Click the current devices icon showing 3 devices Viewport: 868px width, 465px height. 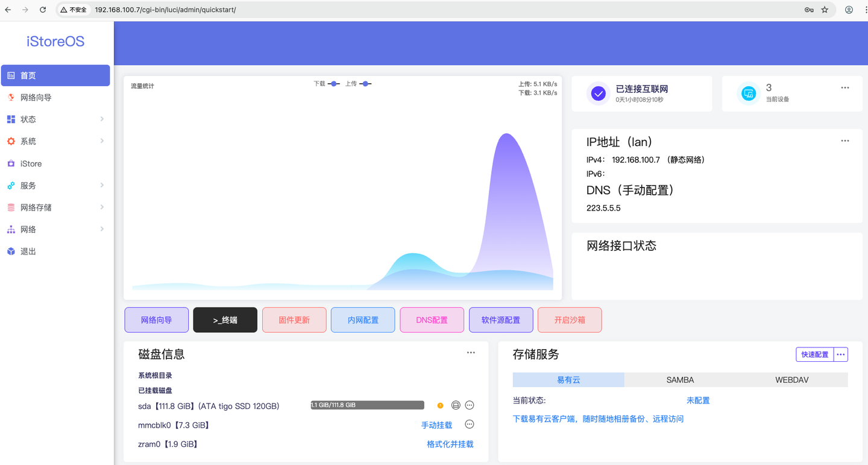click(x=748, y=93)
